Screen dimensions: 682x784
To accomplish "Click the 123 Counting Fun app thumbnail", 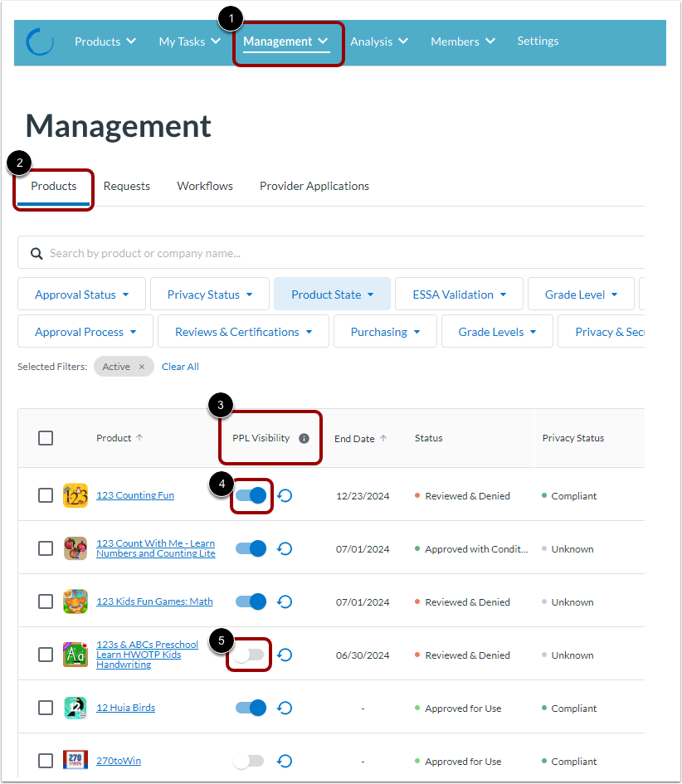I will pyautogui.click(x=76, y=495).
